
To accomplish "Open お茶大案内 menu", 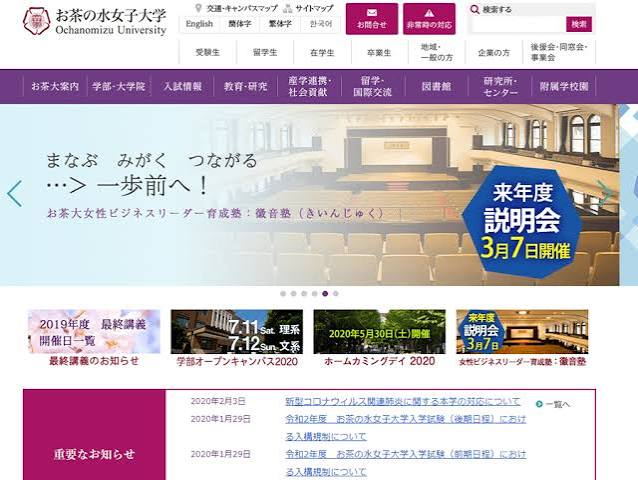I will (x=55, y=86).
